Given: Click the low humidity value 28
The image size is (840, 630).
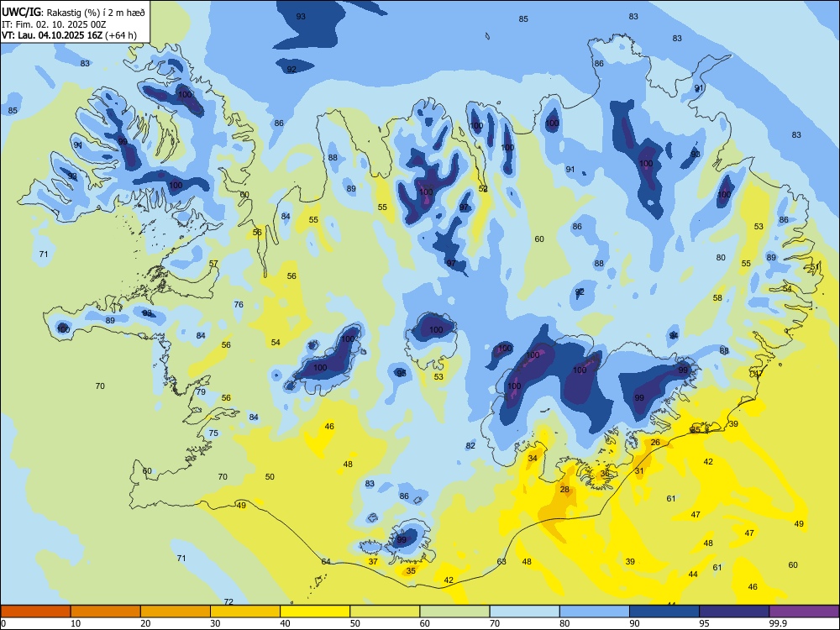Looking at the screenshot, I should point(564,489).
